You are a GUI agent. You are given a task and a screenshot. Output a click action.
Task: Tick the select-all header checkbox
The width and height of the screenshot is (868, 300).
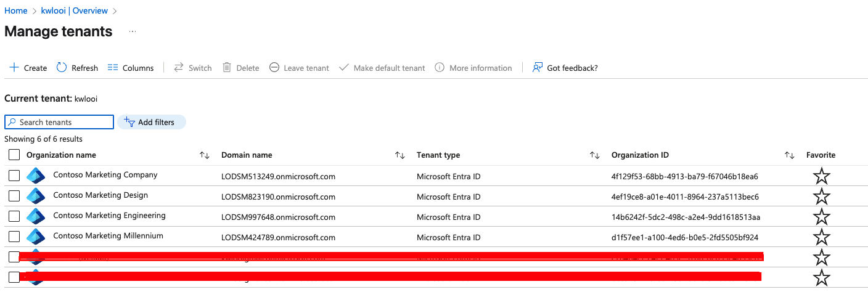tap(14, 155)
